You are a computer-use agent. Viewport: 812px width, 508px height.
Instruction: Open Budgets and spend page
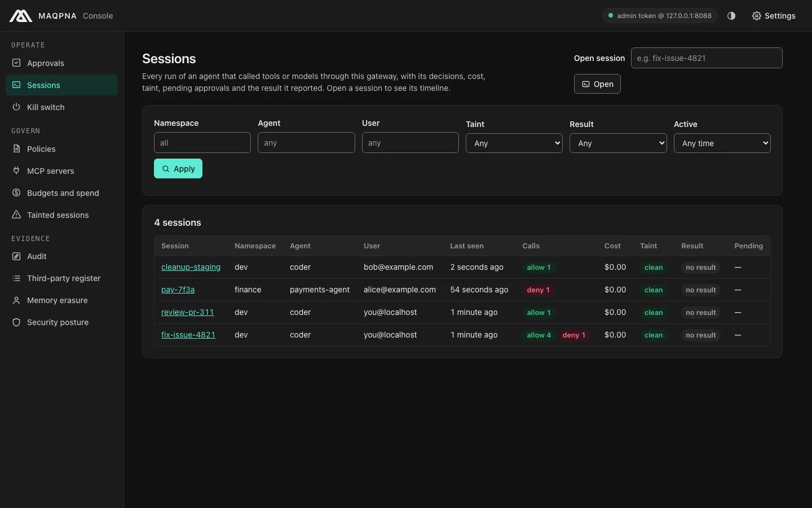[x=62, y=193]
